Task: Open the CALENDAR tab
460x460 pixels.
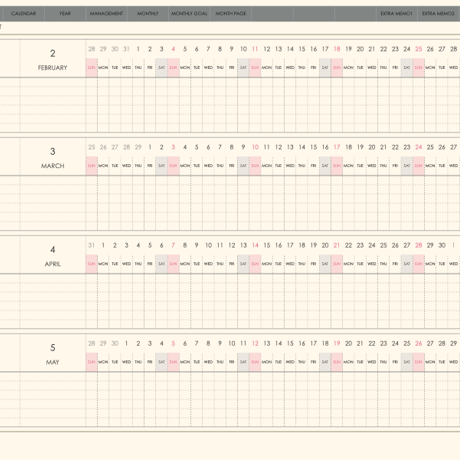Action: [x=23, y=14]
